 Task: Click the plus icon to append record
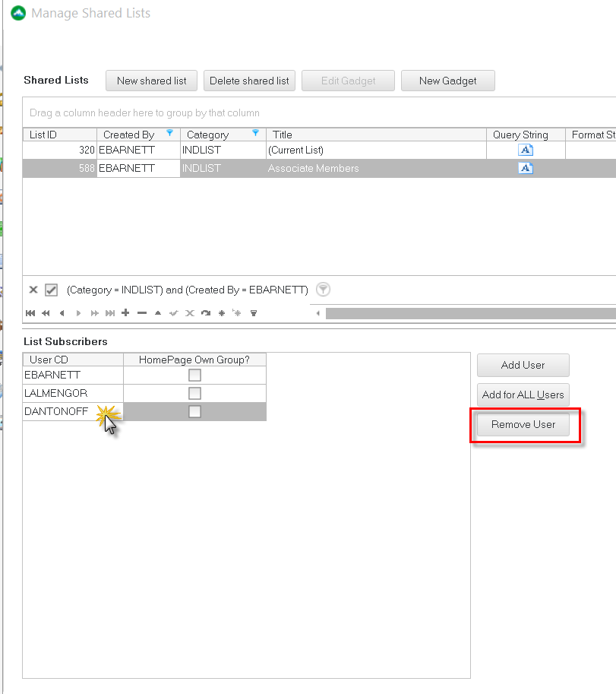point(125,312)
